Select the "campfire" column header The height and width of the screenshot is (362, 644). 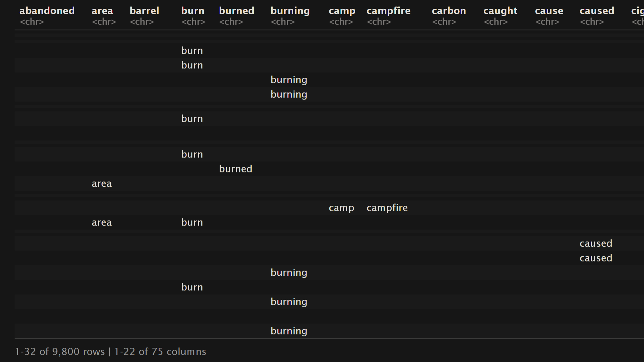[x=388, y=11]
